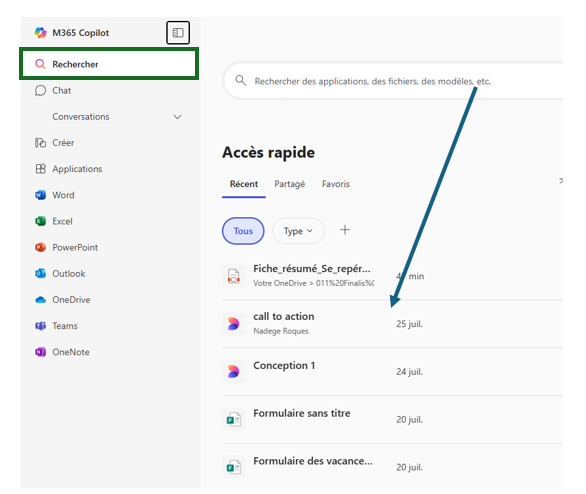Expand the Conversations chevron
The width and height of the screenshot is (586, 494).
178,117
